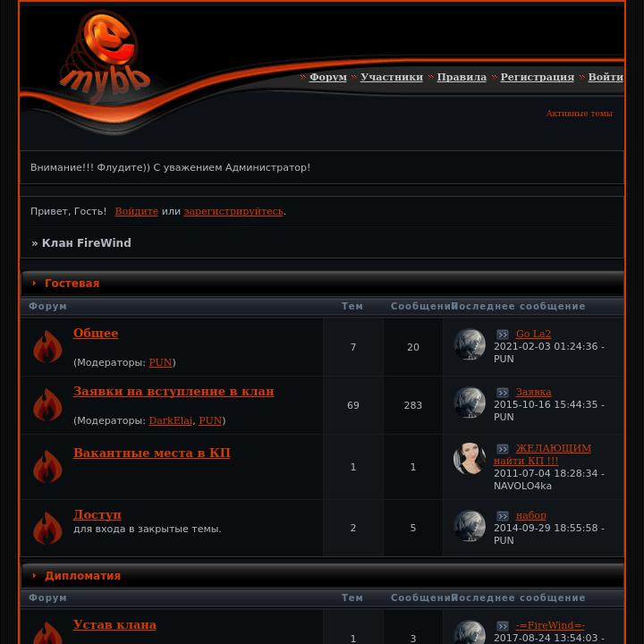
Task: Click PUN's avatar in the Общее row
Action: point(469,344)
